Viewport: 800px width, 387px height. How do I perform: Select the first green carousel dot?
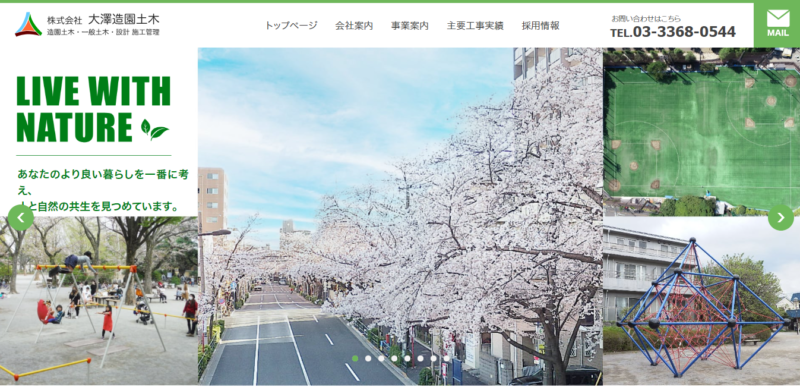[355, 358]
